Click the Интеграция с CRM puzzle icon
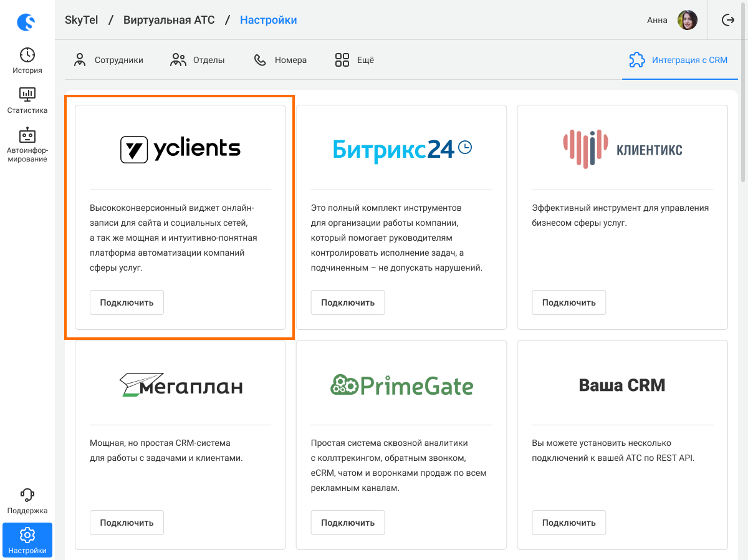This screenshot has height=560, width=748. click(636, 60)
